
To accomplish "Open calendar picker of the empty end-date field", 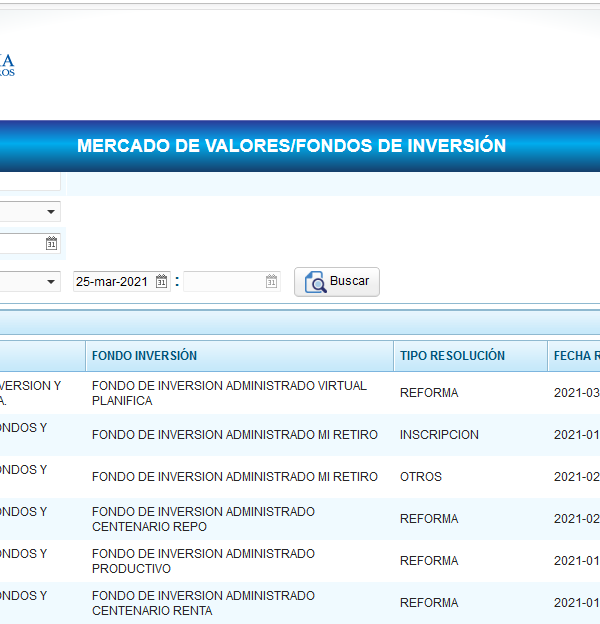I will point(271,282).
